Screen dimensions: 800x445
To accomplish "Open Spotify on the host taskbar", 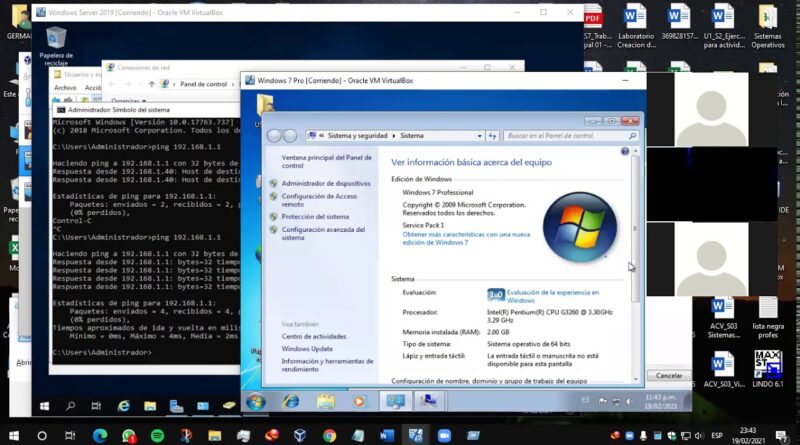I will tap(158, 436).
